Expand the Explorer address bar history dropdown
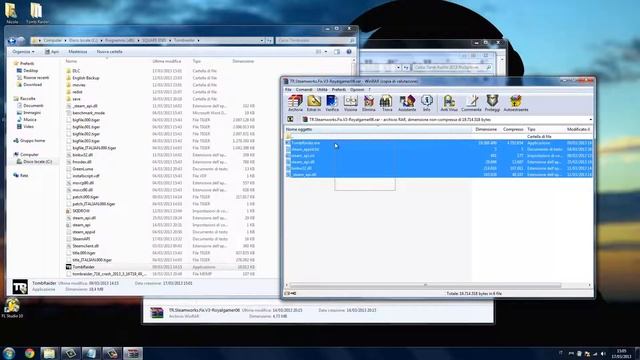The height and width of the screenshot is (360, 640). click(262, 40)
